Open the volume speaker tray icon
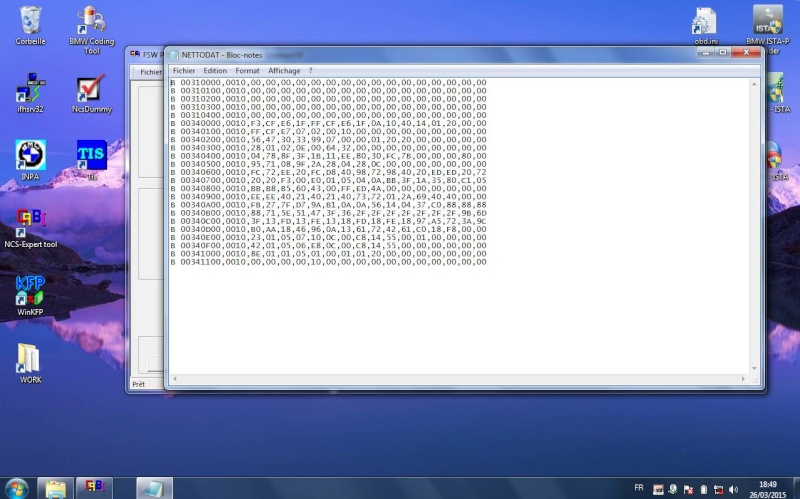The width and height of the screenshot is (800, 499). 734,489
